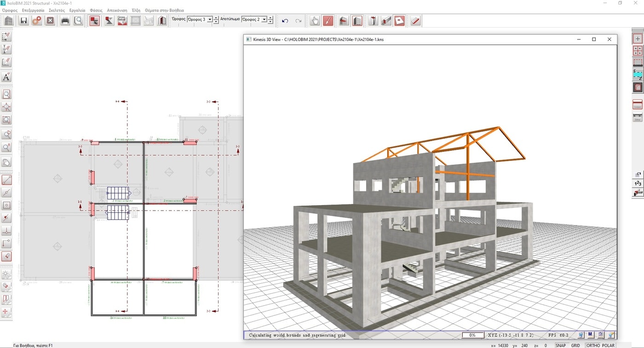This screenshot has width=644, height=348.
Task: Toggle ORTHO mode in status bar
Action: 592,345
